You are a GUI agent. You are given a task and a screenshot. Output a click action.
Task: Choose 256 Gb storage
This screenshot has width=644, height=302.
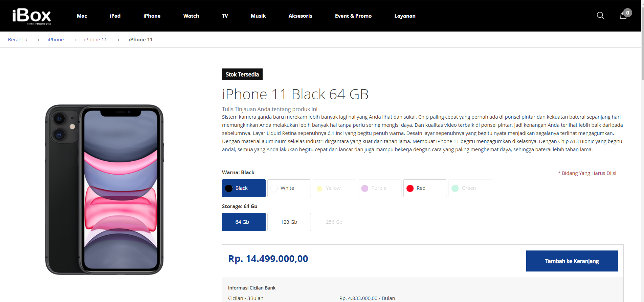click(x=334, y=222)
